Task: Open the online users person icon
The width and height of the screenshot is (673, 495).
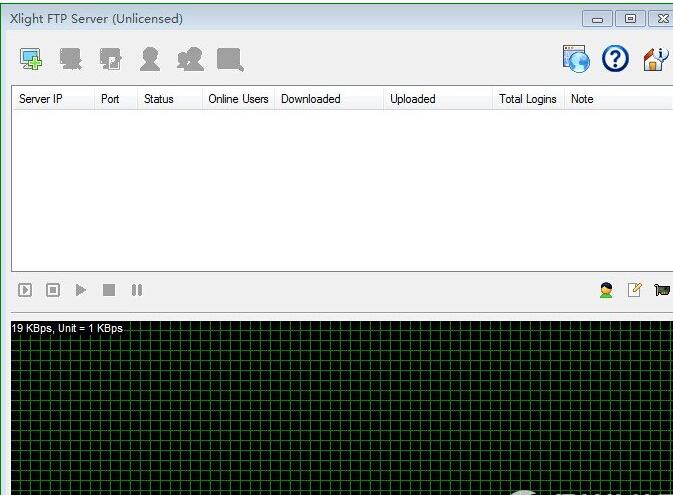Action: [x=606, y=290]
